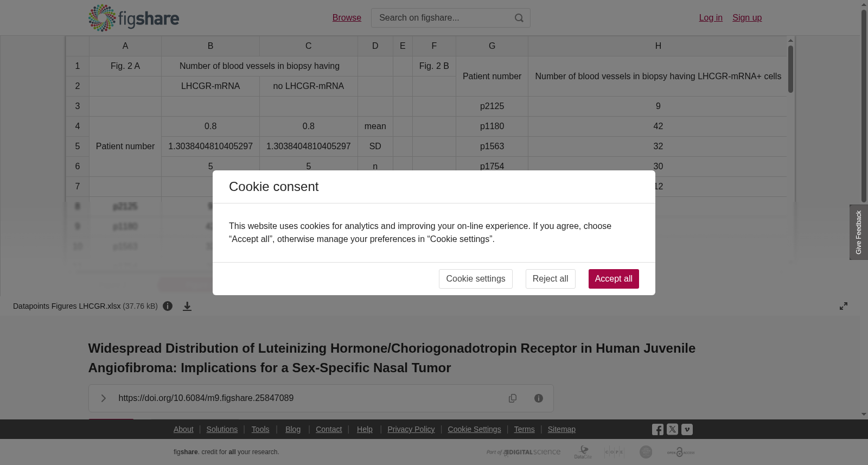Show file info for Datapoints Figures LHCGR.xlsx

pos(168,306)
